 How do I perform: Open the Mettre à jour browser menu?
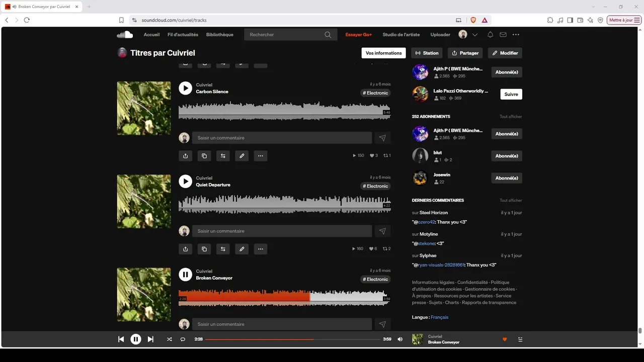click(624, 20)
